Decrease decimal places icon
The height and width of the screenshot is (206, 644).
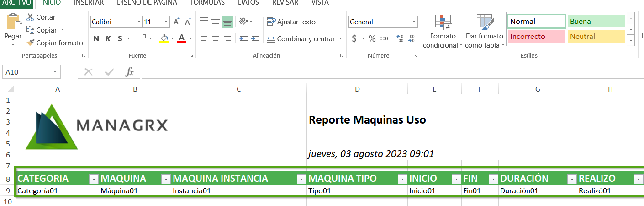(412, 38)
